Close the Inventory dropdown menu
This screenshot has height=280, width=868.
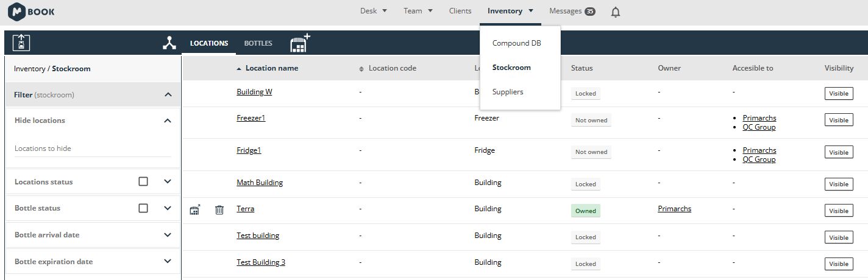pyautogui.click(x=510, y=11)
